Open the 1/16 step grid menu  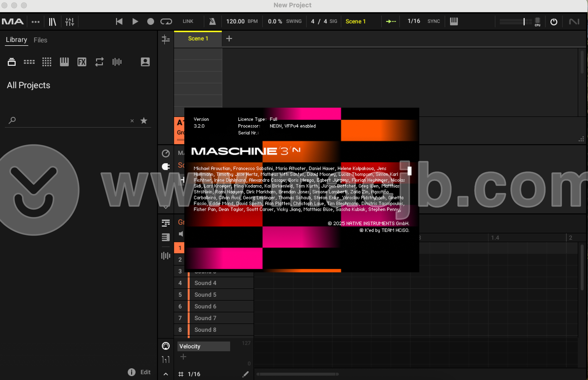194,374
